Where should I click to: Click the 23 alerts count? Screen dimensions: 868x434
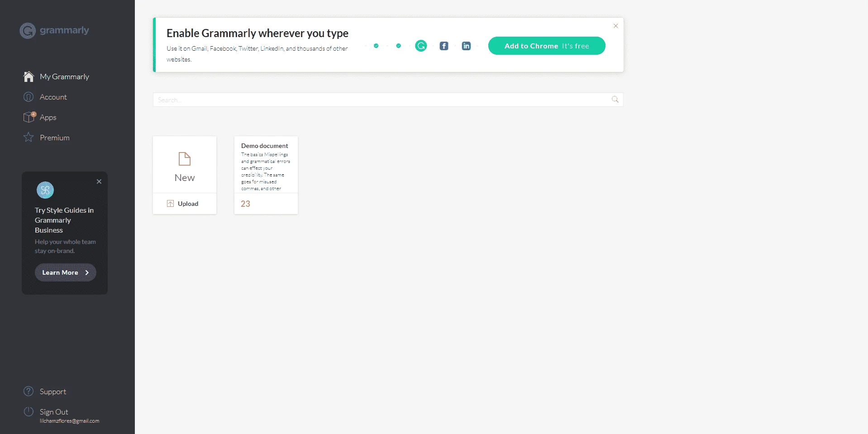click(x=245, y=204)
